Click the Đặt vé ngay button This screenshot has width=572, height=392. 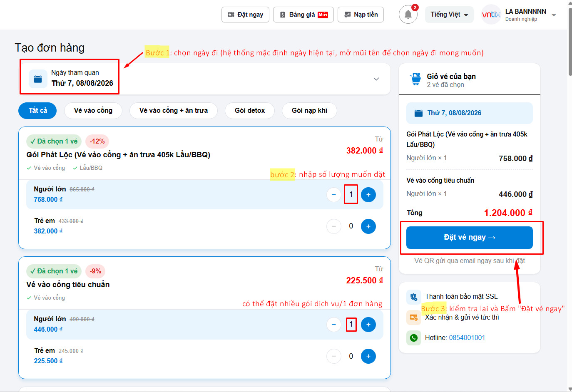(470, 238)
